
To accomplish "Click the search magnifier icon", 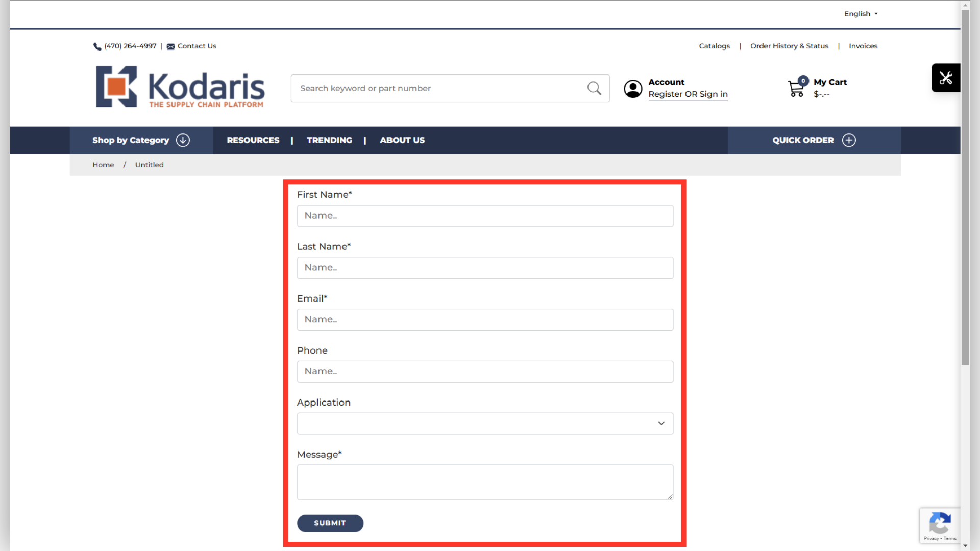I will pos(594,88).
